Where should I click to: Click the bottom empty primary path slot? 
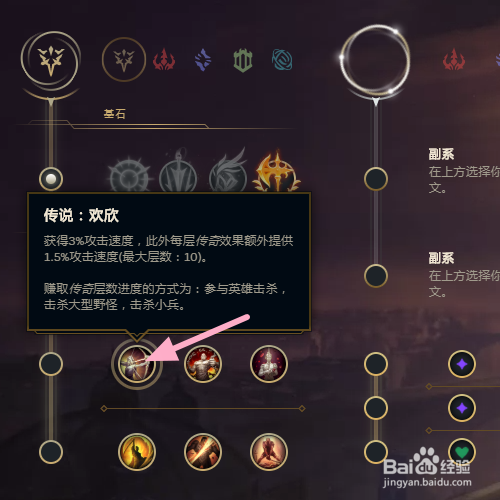point(51,452)
